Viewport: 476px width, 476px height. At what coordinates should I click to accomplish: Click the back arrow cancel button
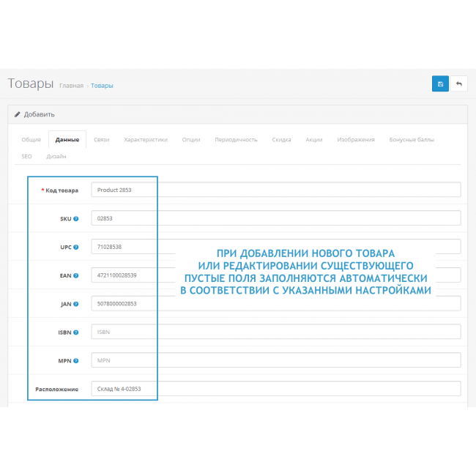459,84
